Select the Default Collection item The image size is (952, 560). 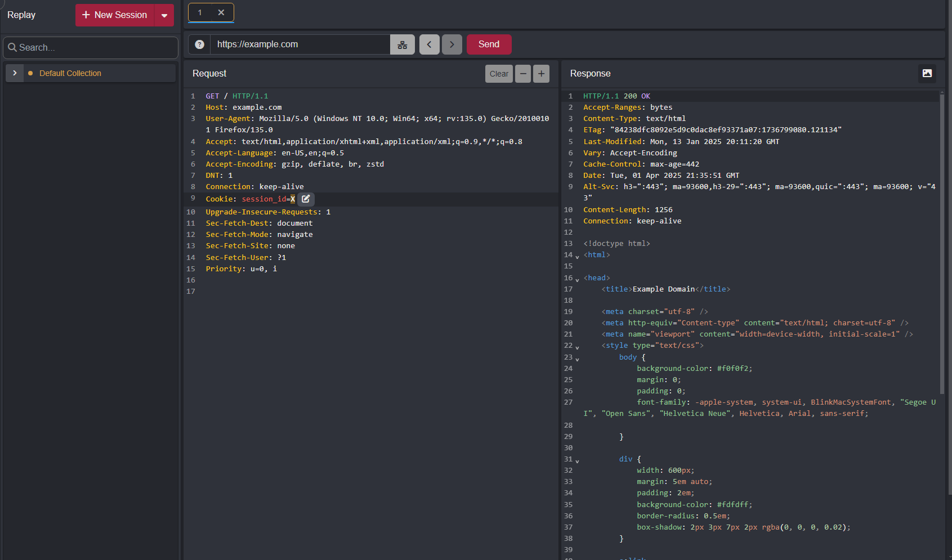70,73
